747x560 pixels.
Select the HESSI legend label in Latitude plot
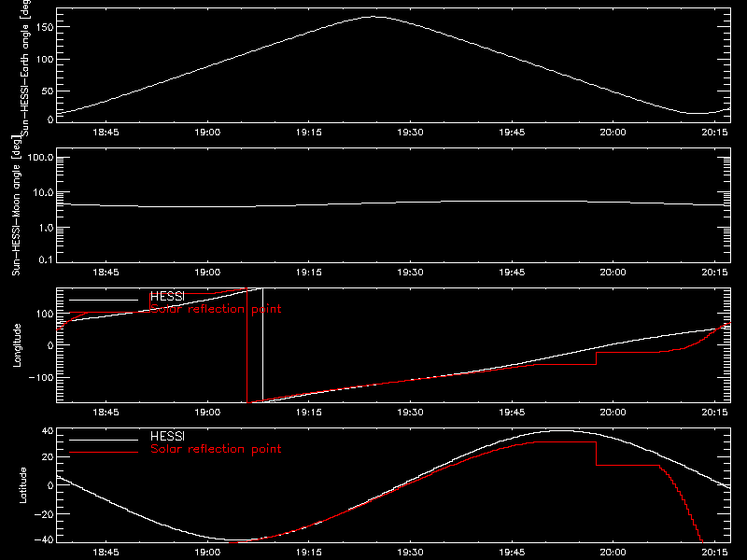(x=167, y=436)
